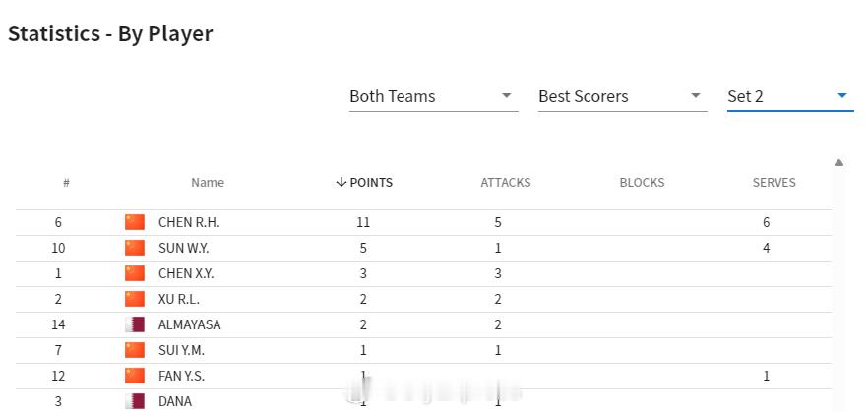Viewport: 868px width, 412px height.
Task: Click China flag beside CHEN R.H.
Action: tap(135, 222)
